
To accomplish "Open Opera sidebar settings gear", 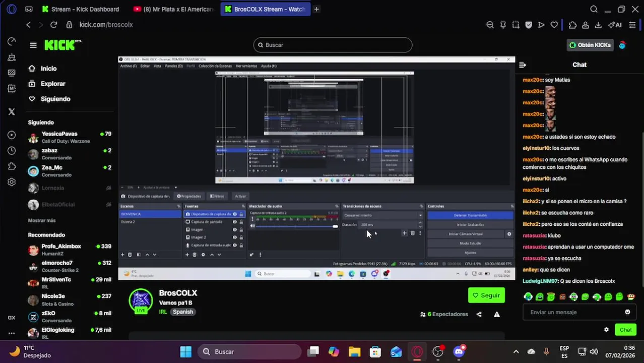I will click(x=12, y=182).
